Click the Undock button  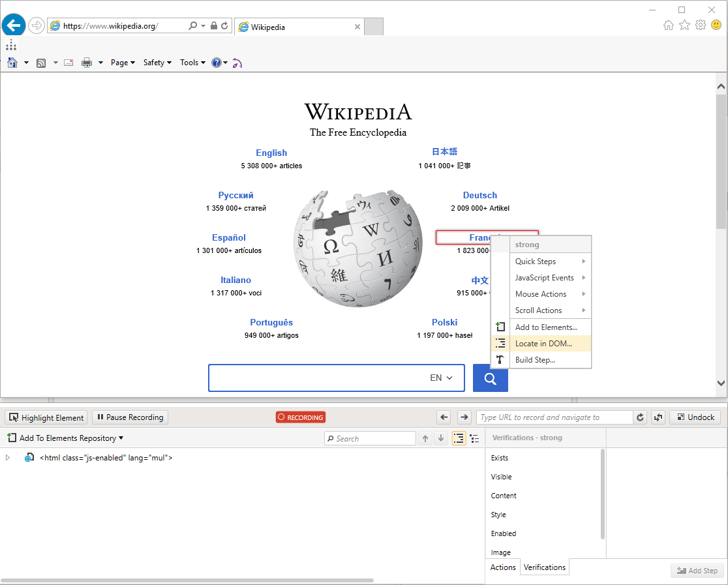(x=695, y=417)
